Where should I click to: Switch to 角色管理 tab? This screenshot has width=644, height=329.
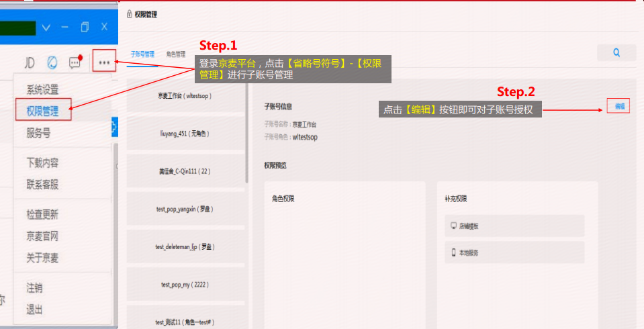176,54
